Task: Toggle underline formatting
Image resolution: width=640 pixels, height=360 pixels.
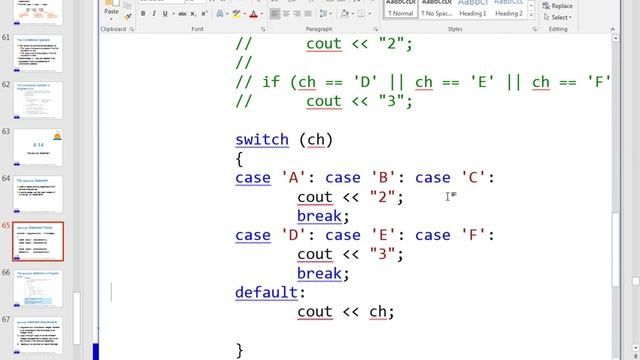Action: [x=165, y=14]
